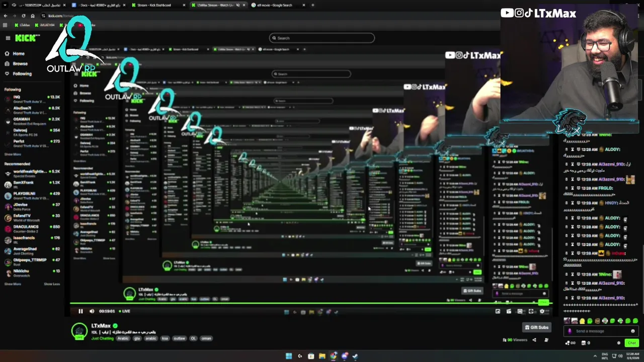Open SamXFrank recommended channel

pyautogui.click(x=32, y=185)
